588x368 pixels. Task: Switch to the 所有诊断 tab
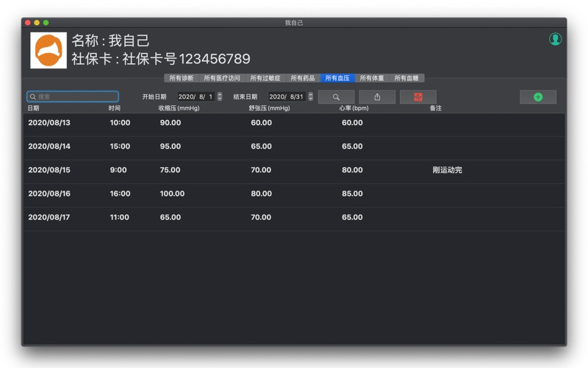click(x=182, y=78)
